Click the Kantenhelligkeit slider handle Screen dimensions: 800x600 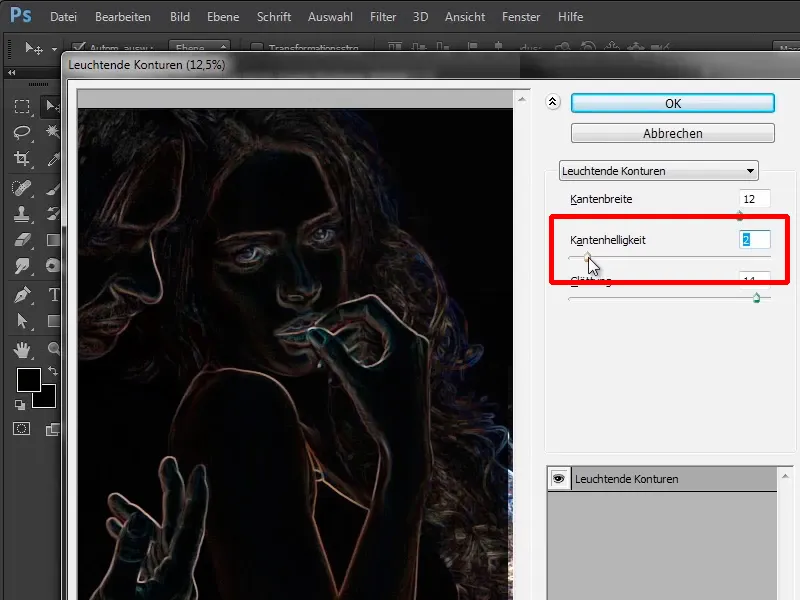click(x=587, y=256)
